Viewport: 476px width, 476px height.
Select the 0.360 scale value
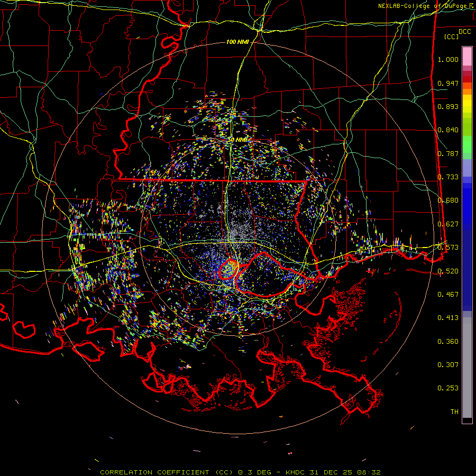point(448,342)
